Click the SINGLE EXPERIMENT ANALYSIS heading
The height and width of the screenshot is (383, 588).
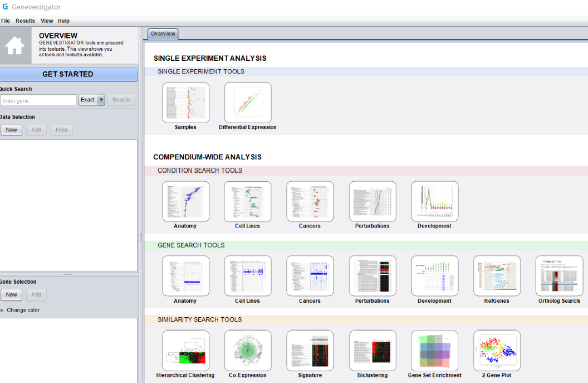[210, 58]
